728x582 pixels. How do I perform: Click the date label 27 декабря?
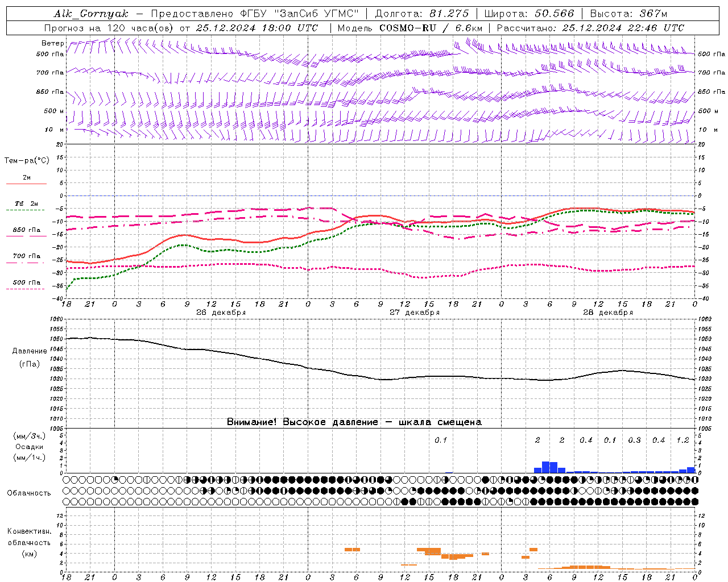point(415,313)
